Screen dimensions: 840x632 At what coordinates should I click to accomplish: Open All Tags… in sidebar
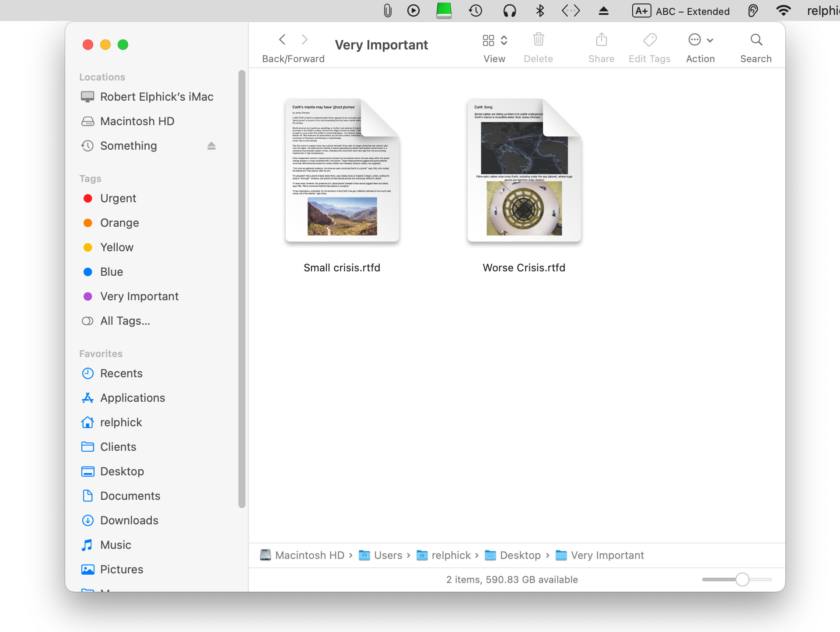click(125, 321)
